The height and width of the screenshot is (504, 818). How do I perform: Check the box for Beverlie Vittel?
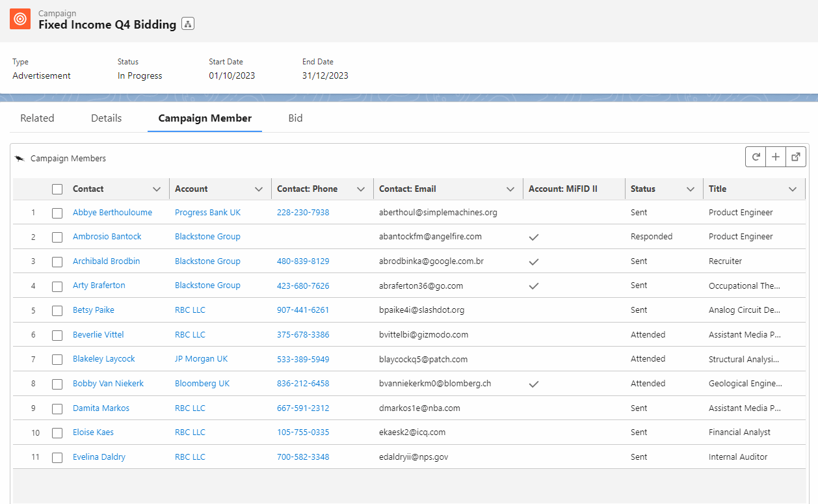click(57, 335)
